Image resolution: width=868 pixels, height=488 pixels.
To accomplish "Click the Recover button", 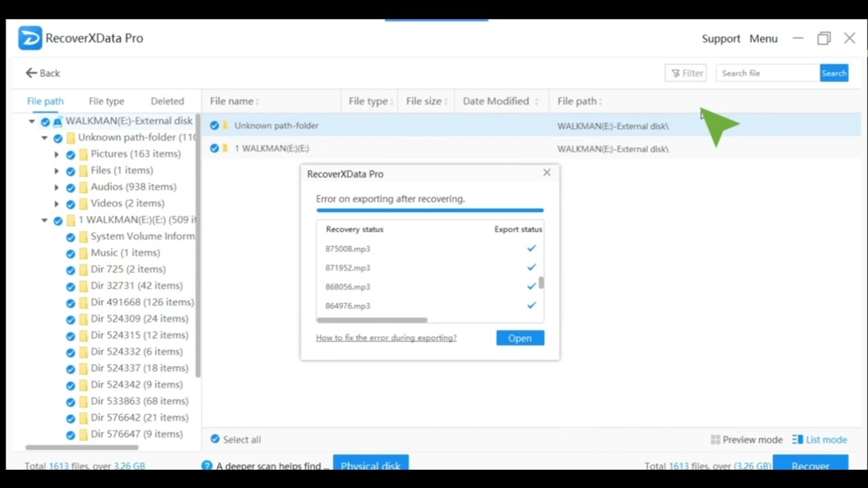I will point(810,463).
